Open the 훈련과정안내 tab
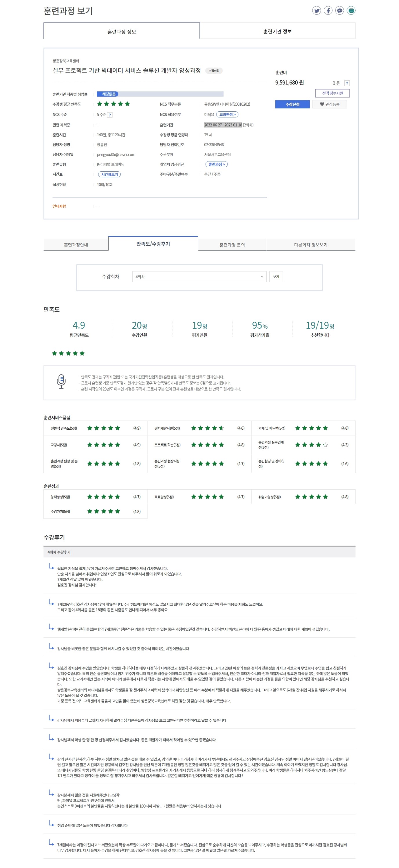Image resolution: width=399 pixels, height=868 pixels. 76,244
